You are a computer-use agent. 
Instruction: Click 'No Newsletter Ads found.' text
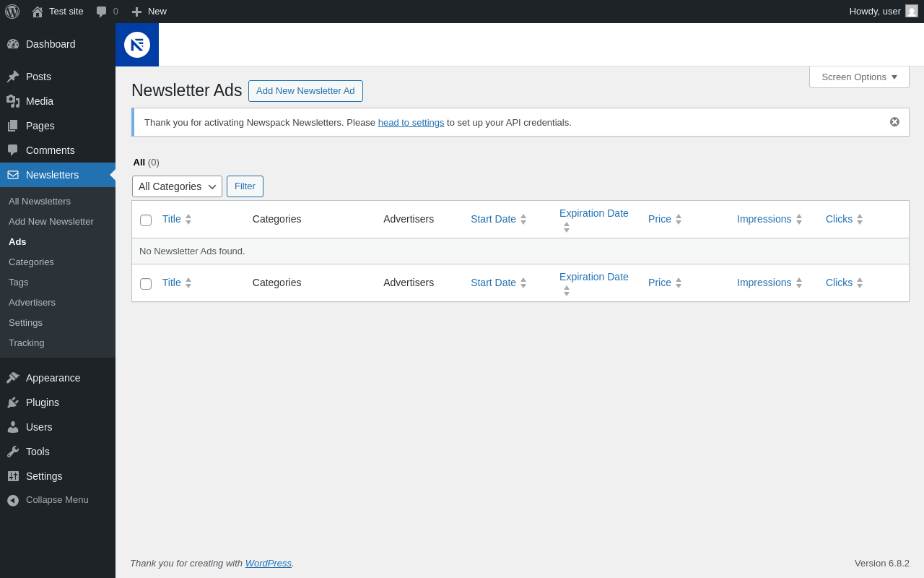coord(192,251)
